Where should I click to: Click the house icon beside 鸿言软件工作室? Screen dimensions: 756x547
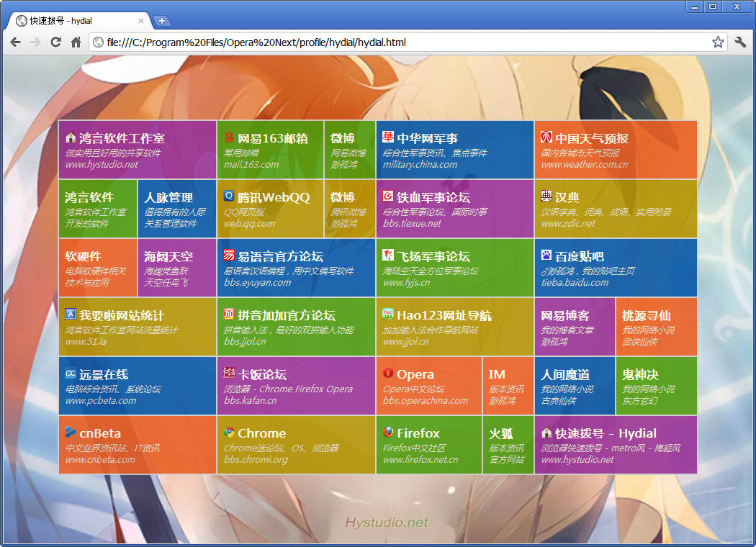(x=71, y=137)
